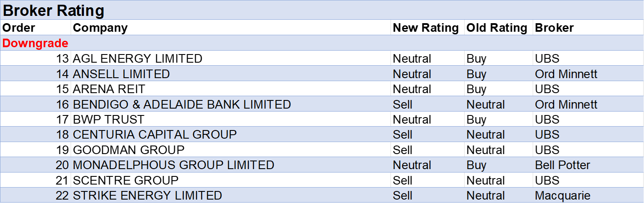Click Ord Minnett in the Bendigo row

(x=566, y=105)
